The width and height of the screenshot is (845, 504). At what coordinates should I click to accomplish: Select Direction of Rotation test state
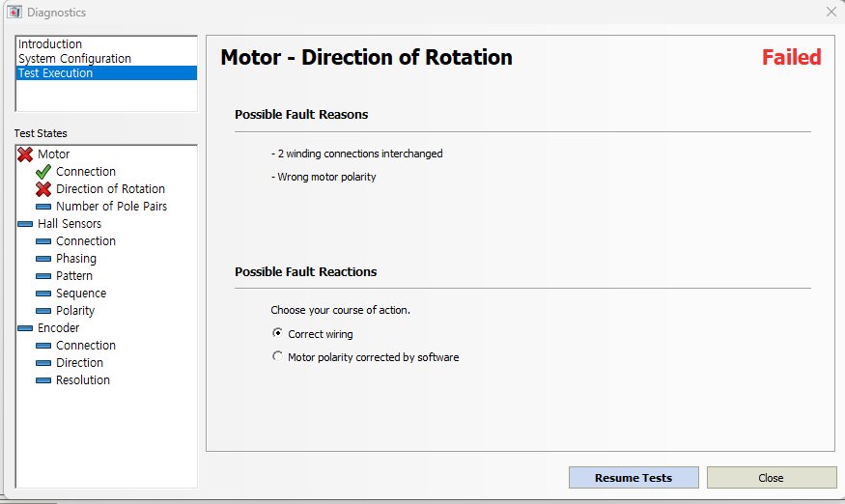pyautogui.click(x=110, y=188)
